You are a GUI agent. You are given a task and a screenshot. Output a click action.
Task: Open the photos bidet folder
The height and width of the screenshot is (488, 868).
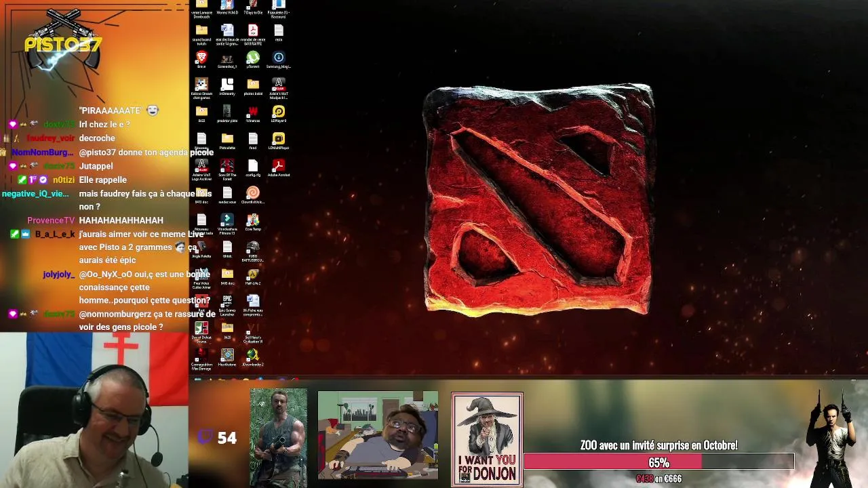click(x=253, y=87)
